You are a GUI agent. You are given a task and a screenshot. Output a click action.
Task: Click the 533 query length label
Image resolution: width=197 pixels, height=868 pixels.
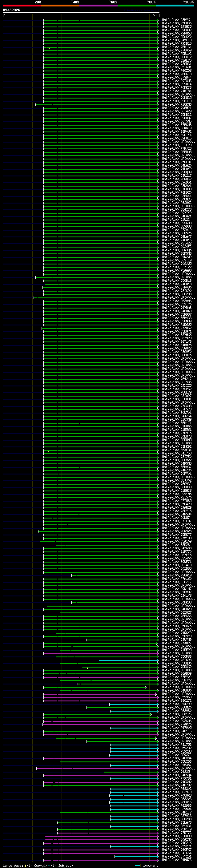155,15
